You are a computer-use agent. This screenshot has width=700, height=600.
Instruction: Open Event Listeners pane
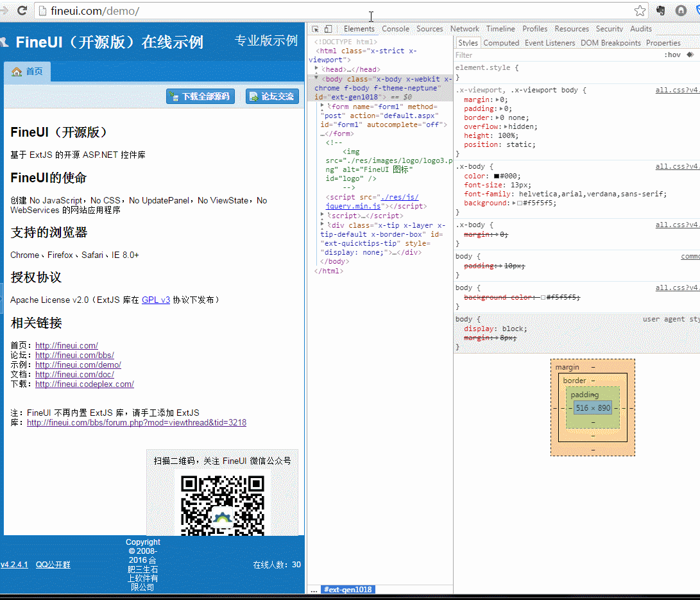pos(550,43)
